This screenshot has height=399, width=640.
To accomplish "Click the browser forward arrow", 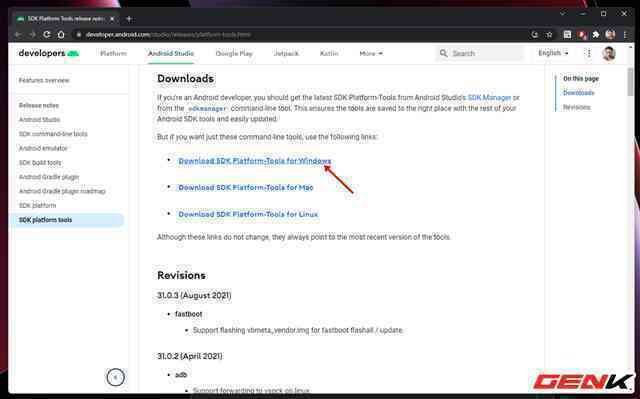I will click(33, 35).
